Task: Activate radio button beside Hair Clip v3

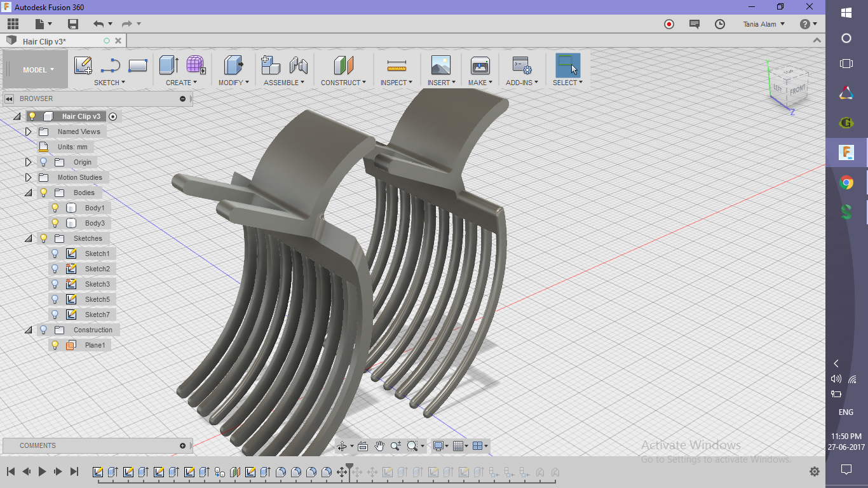Action: point(113,116)
